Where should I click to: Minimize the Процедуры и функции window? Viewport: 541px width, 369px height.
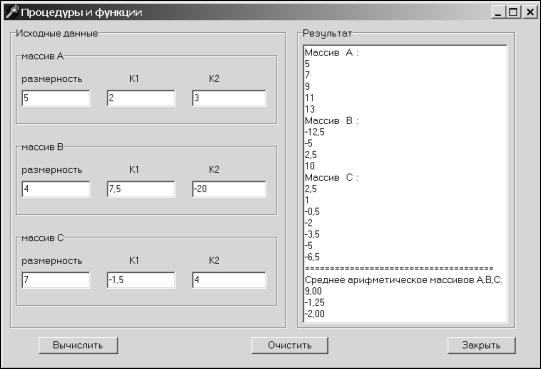(498, 12)
